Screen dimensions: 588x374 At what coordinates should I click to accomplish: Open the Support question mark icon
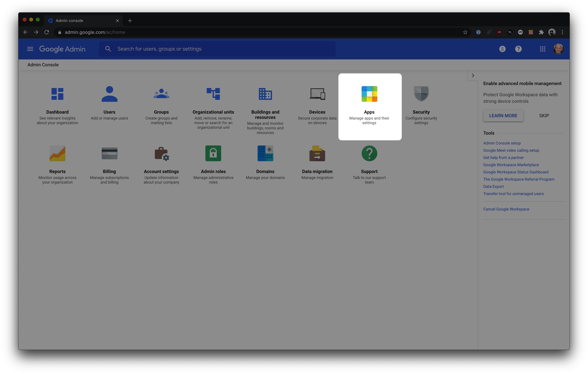pyautogui.click(x=369, y=153)
